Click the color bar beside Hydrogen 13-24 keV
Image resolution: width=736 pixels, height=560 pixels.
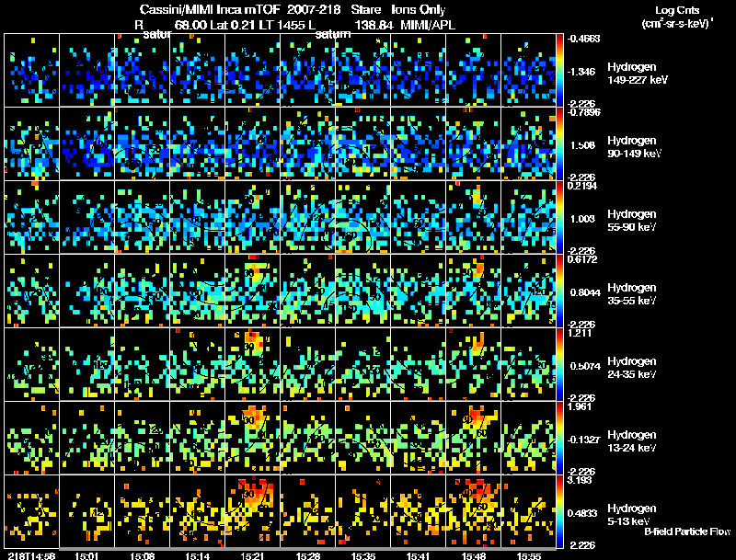(x=559, y=439)
